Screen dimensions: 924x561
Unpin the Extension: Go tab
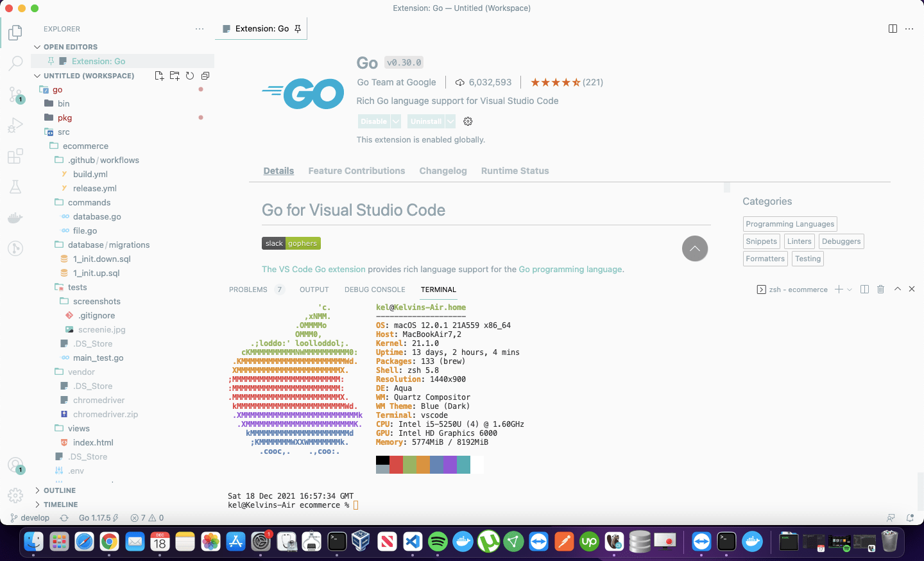[x=298, y=29]
